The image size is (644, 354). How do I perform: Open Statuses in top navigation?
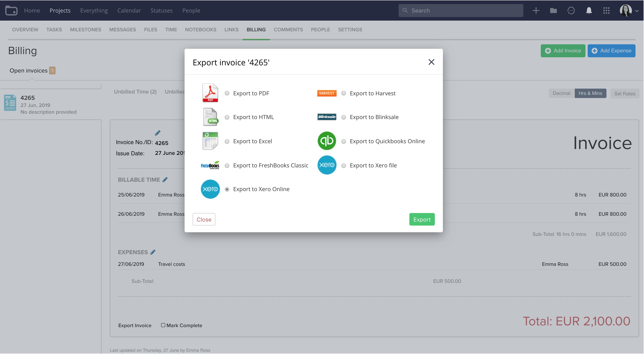point(161,10)
